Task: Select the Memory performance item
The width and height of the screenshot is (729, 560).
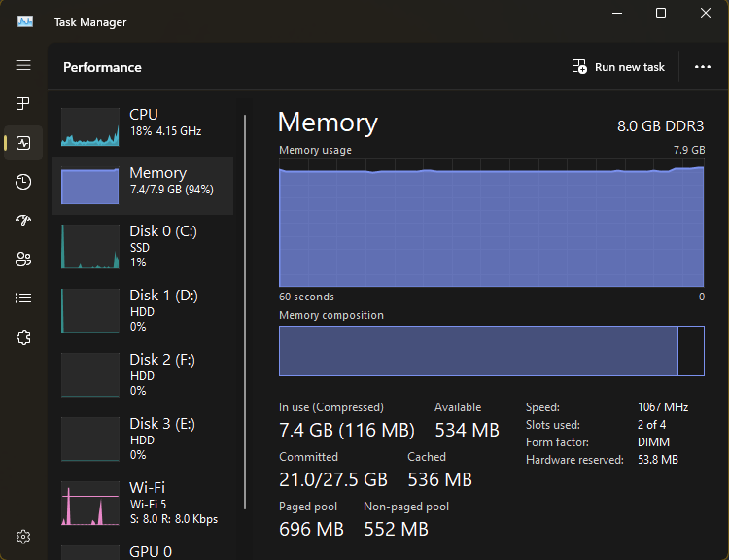Action: pos(142,186)
